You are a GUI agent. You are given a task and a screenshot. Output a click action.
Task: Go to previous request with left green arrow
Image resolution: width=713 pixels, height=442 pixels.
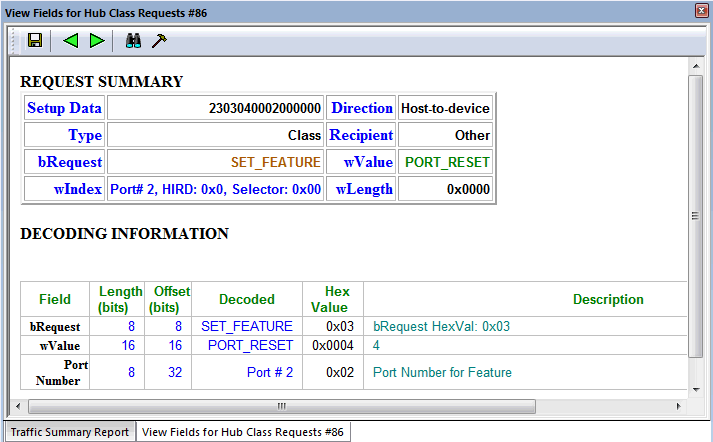(70, 40)
